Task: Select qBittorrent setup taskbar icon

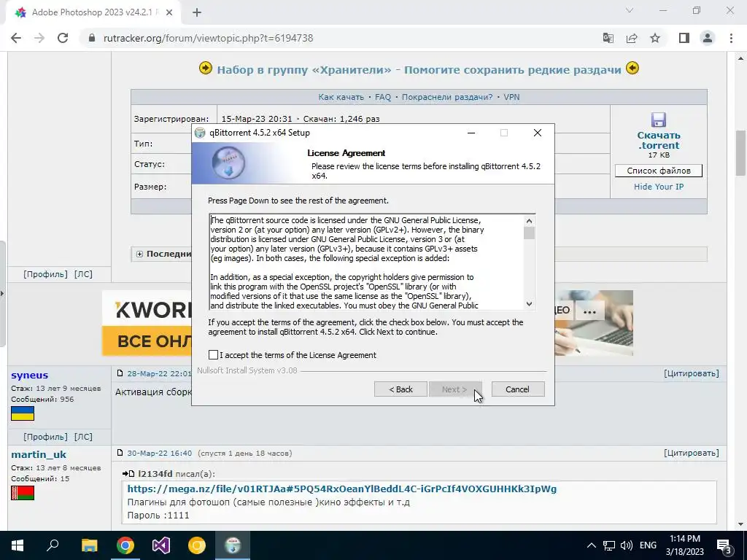Action: point(233,545)
